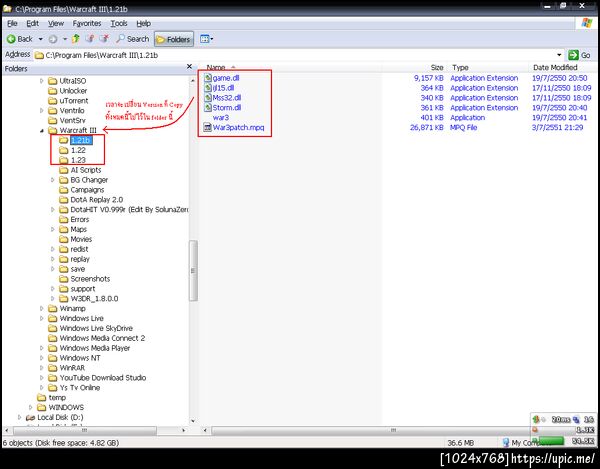Select the temp folder icon
The height and width of the screenshot is (469, 600).
[x=41, y=398]
